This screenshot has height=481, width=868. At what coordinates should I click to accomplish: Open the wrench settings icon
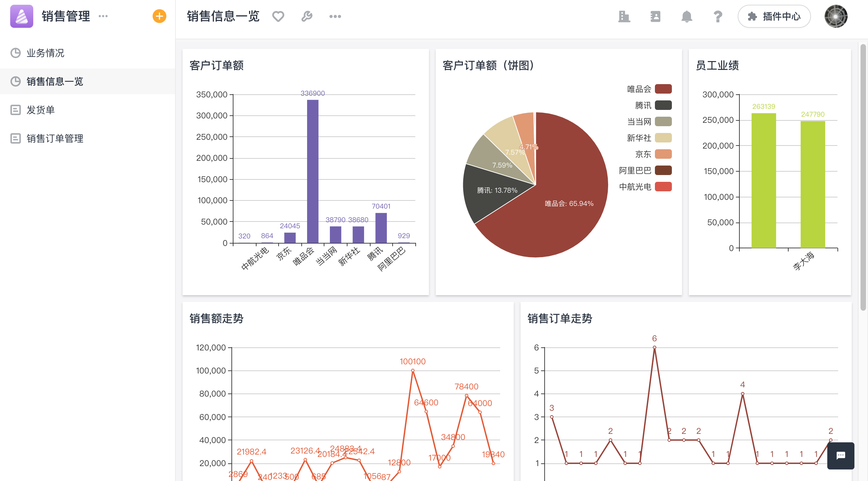point(307,16)
